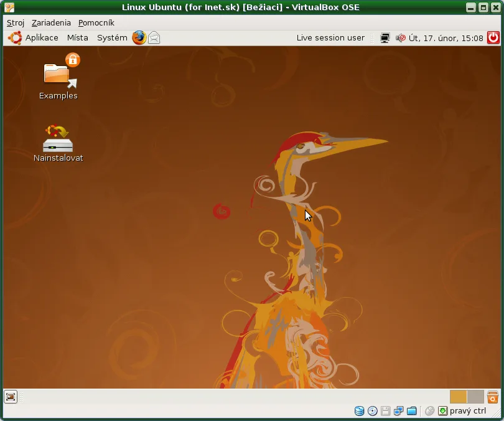504x421 pixels.
Task: Click the muted volume icon
Action: pyautogui.click(x=401, y=38)
